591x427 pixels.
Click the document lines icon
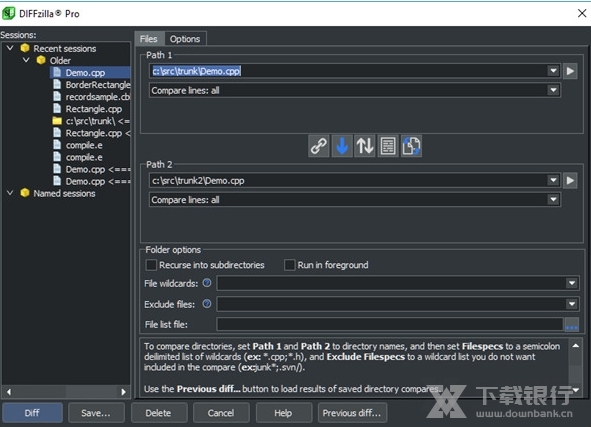click(x=388, y=146)
